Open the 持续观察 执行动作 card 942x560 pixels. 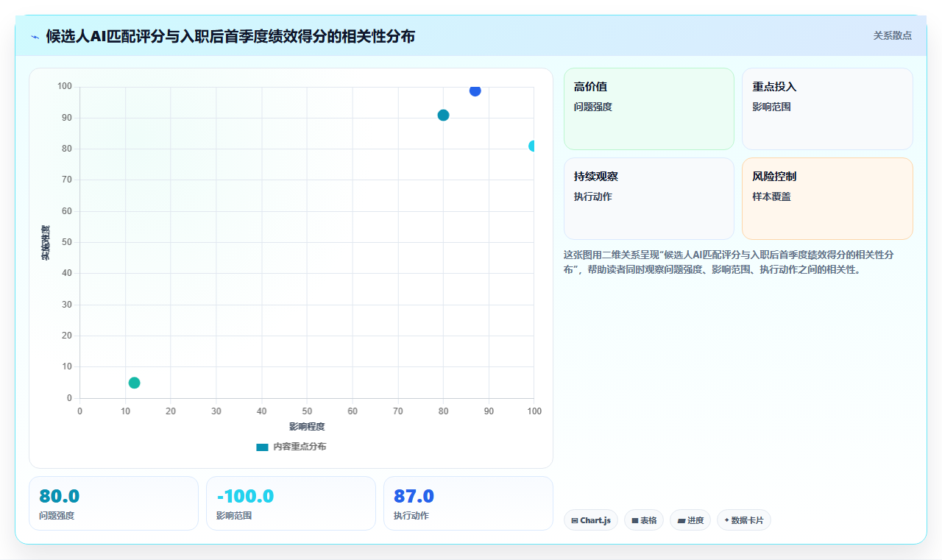point(649,199)
